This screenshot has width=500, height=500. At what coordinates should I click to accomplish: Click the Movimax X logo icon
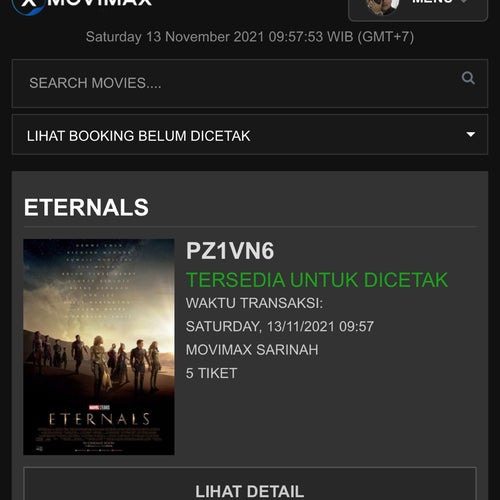(x=29, y=5)
